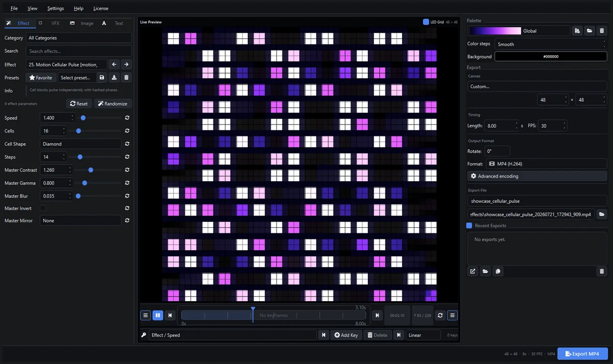The width and height of the screenshot is (613, 364).
Task: Open the License menu
Action: (x=101, y=8)
